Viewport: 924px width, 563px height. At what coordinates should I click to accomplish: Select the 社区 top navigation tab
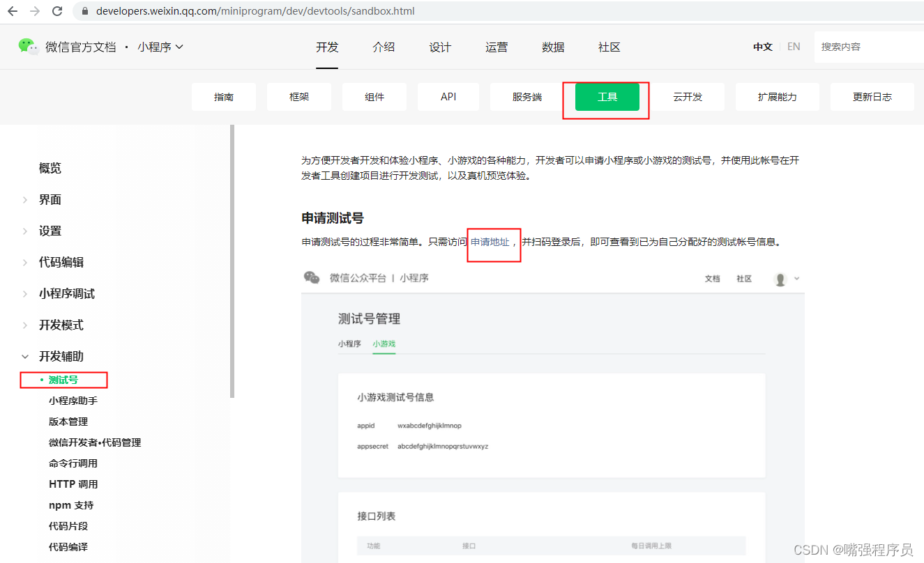tap(609, 47)
